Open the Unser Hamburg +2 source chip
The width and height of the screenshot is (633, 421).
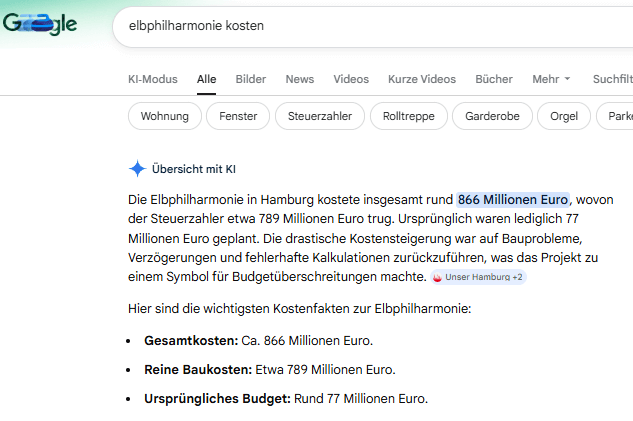pos(477,276)
